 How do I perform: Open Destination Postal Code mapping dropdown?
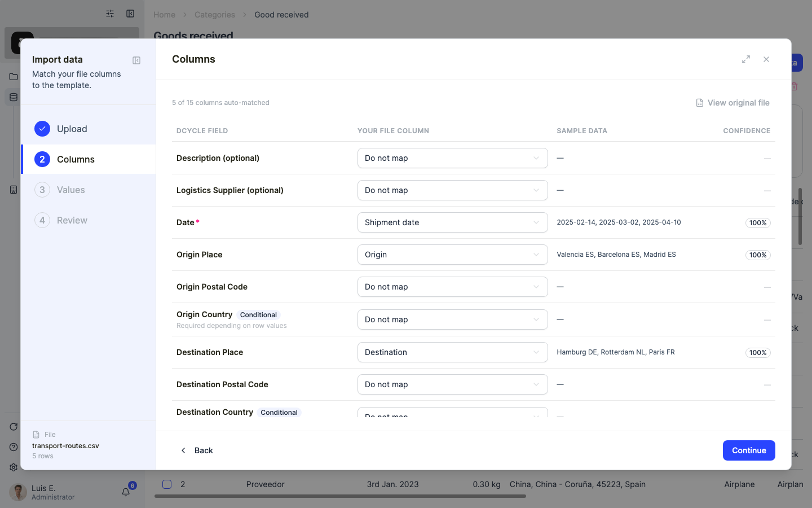[x=453, y=384]
